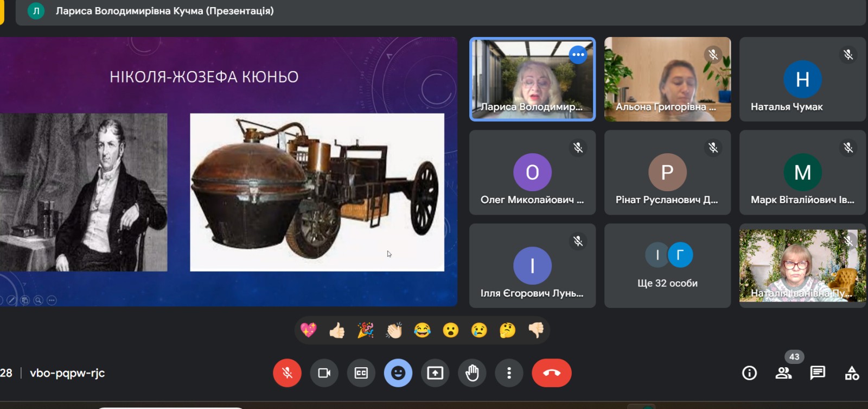This screenshot has width=868, height=409.
Task: Close the emoji reactions bar button
Action: click(x=398, y=373)
